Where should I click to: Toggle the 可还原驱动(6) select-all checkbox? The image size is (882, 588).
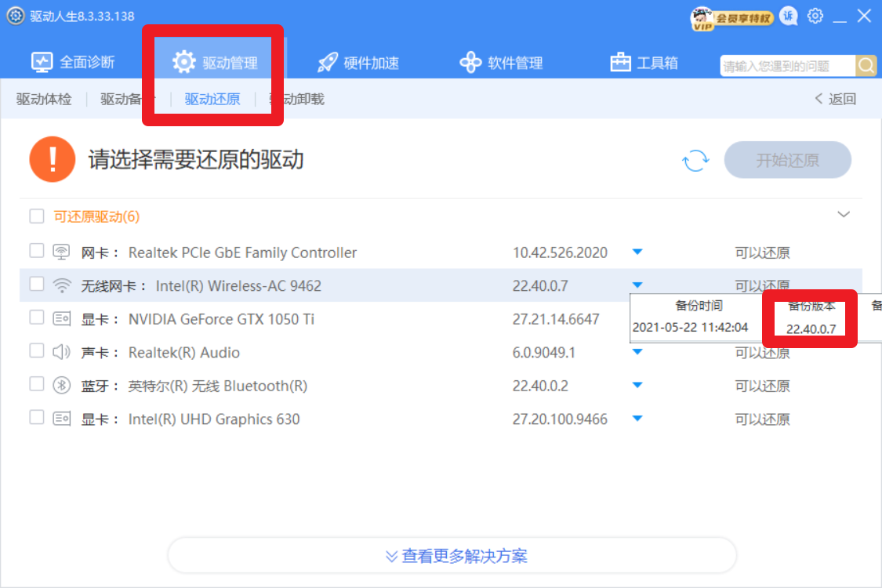click(x=37, y=216)
